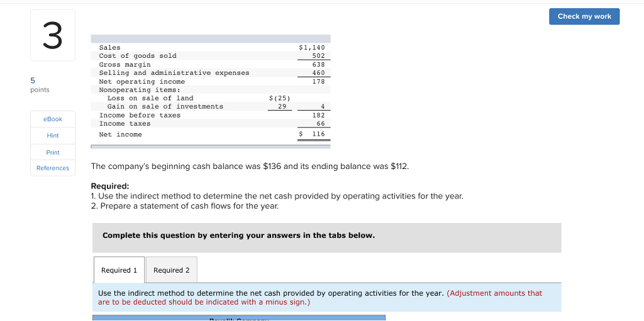Click the Net income label

[120, 134]
